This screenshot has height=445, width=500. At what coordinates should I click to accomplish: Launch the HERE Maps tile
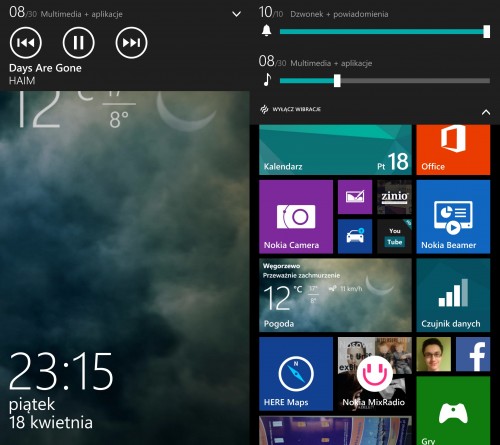click(x=296, y=374)
